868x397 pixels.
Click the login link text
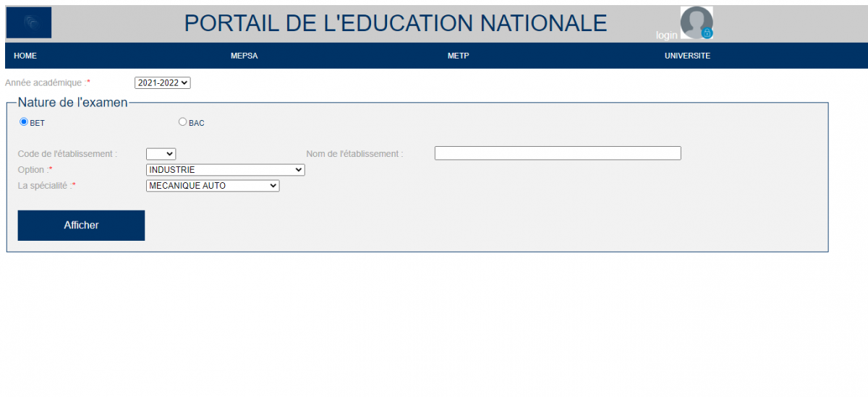coord(666,35)
